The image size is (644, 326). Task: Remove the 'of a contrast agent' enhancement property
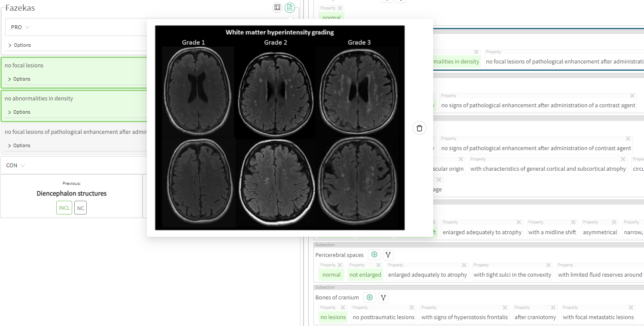click(x=632, y=96)
